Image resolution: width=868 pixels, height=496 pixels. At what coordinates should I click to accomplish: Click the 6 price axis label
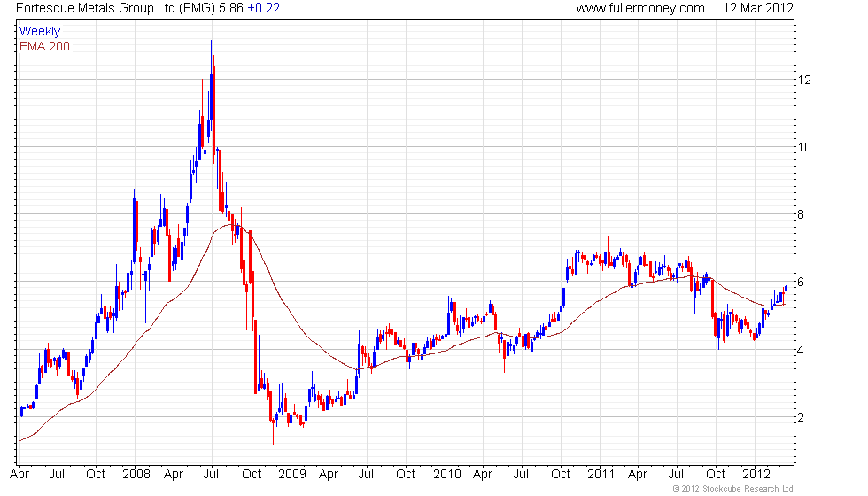point(801,283)
